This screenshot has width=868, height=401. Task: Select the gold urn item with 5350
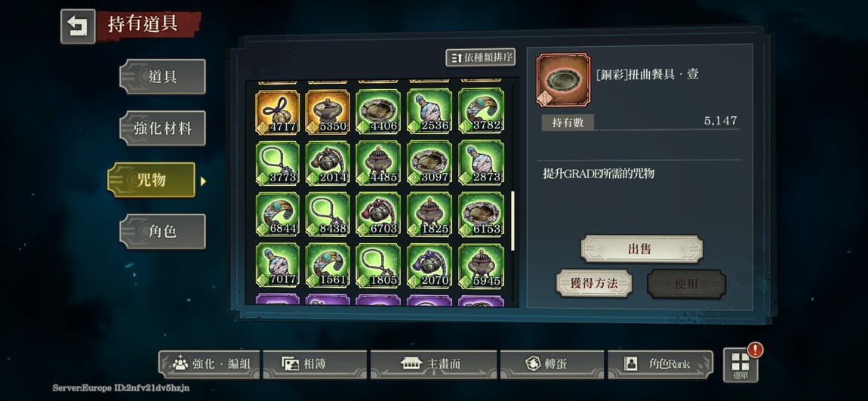point(328,113)
